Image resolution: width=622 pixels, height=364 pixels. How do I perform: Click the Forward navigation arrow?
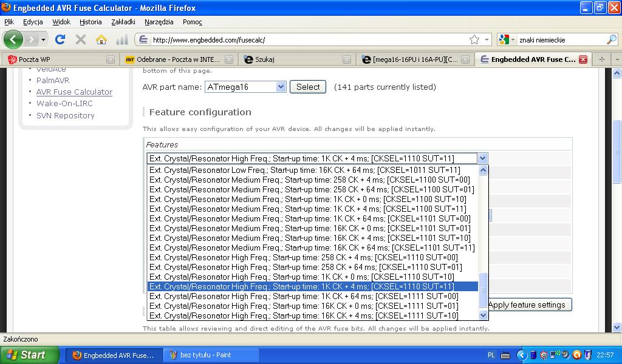point(32,39)
